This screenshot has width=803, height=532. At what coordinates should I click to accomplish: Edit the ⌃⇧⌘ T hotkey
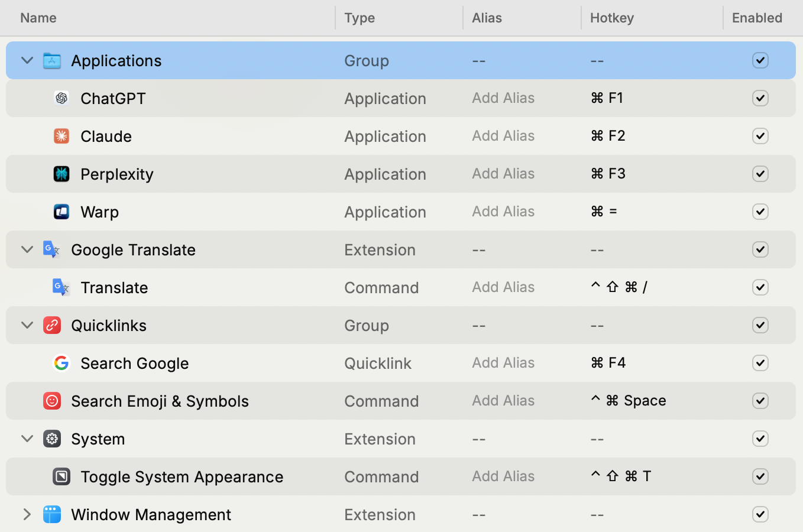coord(621,476)
